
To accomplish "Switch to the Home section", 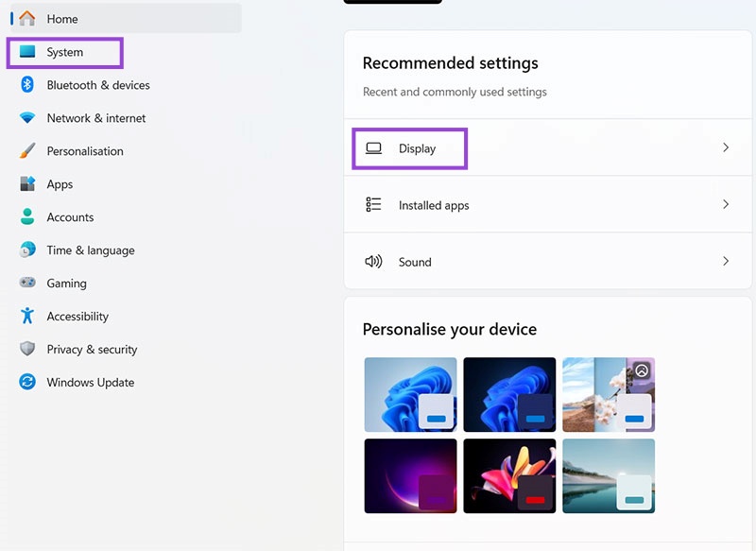I will (x=61, y=18).
